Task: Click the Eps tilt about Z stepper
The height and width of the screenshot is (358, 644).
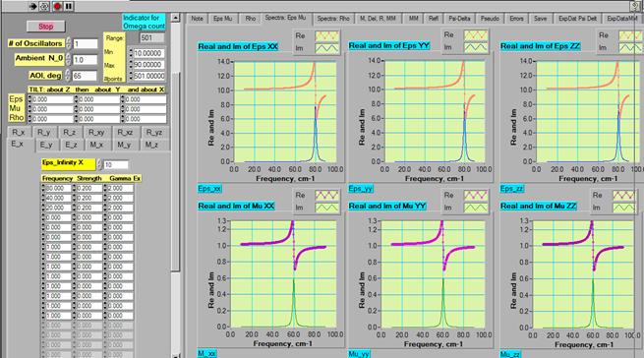Action: tap(29, 99)
